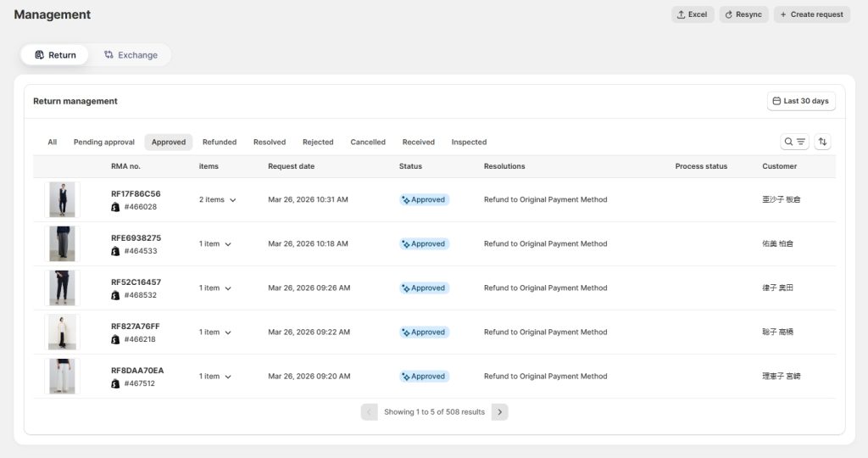Click the RMA no. column header
Screen dimensions: 868x458
125,166
